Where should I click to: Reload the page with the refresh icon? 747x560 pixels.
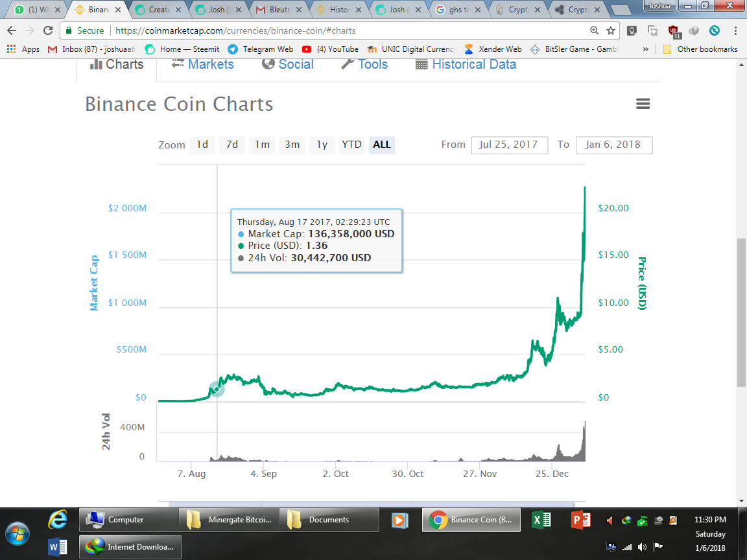[47, 30]
